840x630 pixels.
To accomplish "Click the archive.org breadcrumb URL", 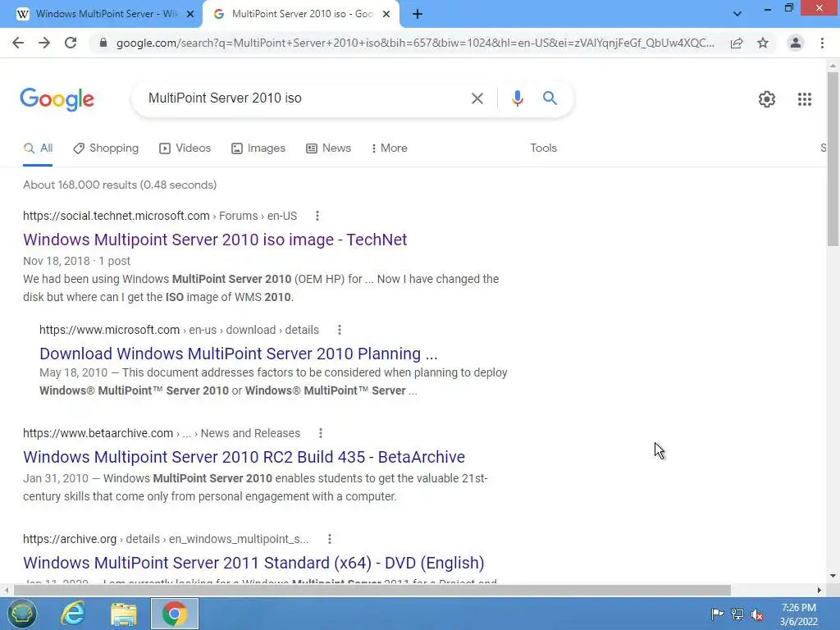I will click(70, 540).
